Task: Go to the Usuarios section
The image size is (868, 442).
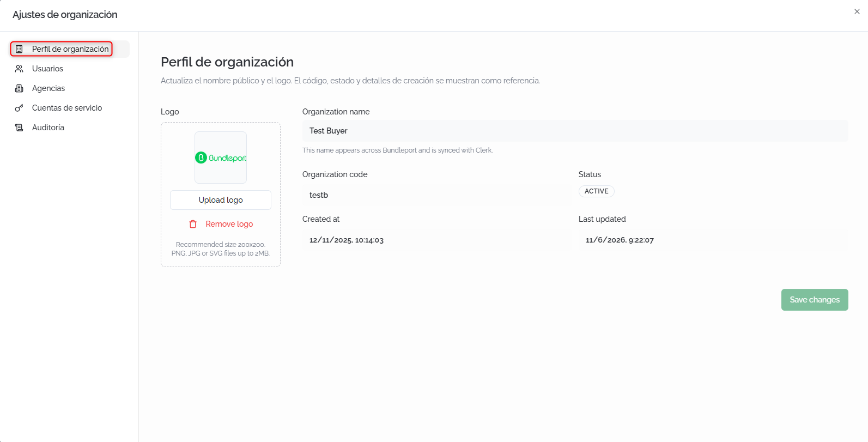Action: [70, 69]
